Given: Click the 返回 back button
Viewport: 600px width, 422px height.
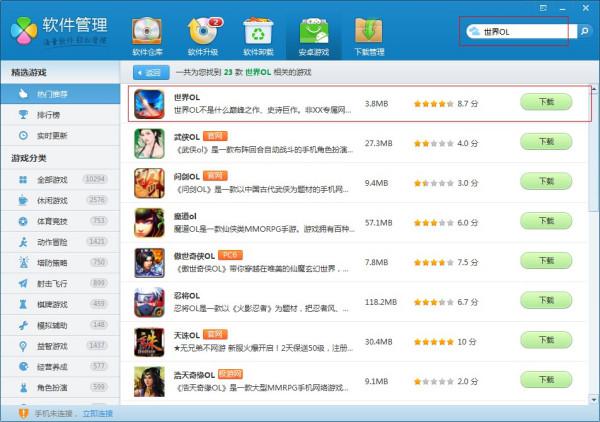Looking at the screenshot, I should point(151,72).
